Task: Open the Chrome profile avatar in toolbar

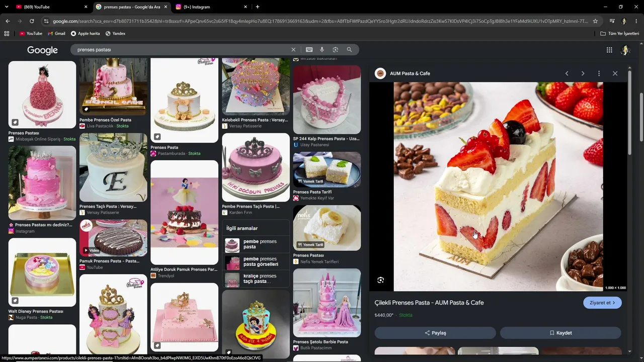Action: tap(624, 21)
